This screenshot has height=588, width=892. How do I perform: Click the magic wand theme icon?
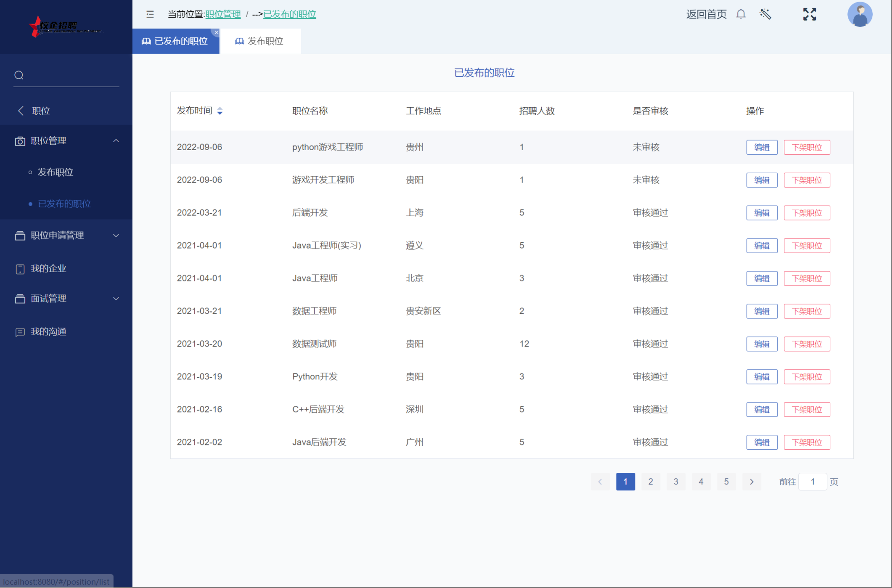point(765,14)
